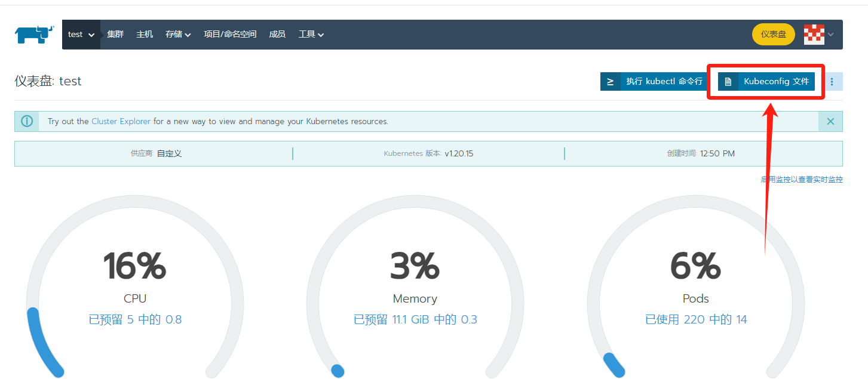The height and width of the screenshot is (379, 868).
Task: Open the 工具 dropdown menu
Action: tap(311, 35)
